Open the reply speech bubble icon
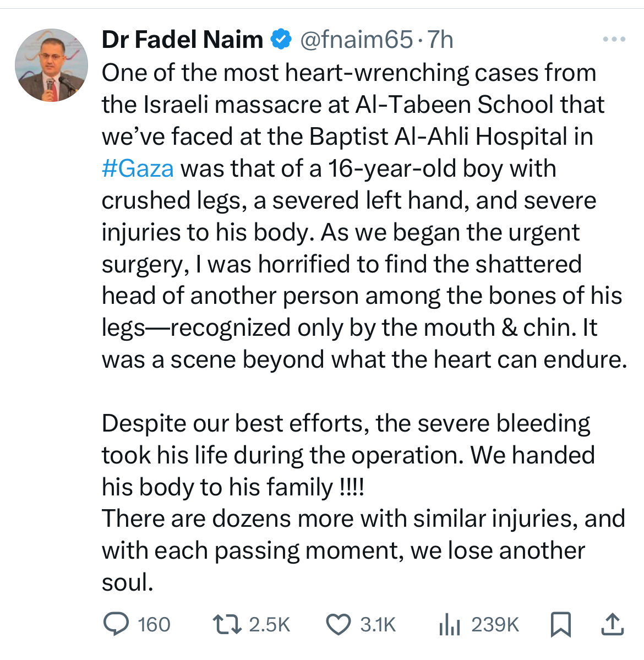The width and height of the screenshot is (644, 660). [116, 624]
